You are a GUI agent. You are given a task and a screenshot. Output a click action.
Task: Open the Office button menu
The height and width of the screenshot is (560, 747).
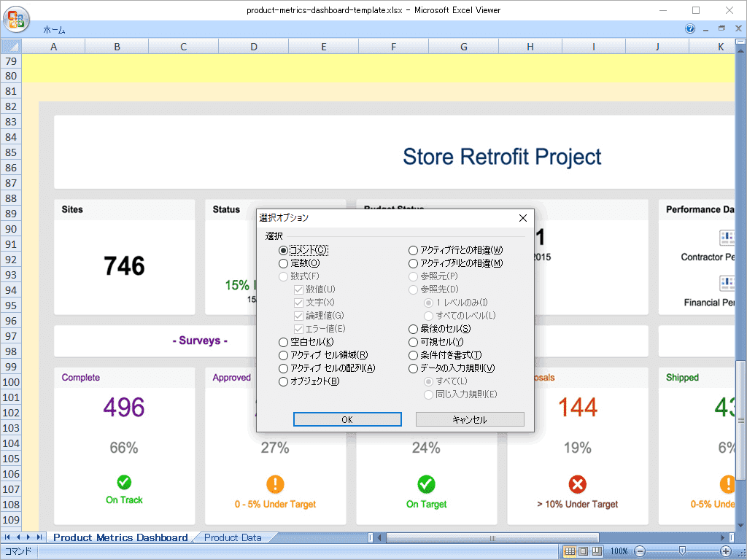point(16,19)
